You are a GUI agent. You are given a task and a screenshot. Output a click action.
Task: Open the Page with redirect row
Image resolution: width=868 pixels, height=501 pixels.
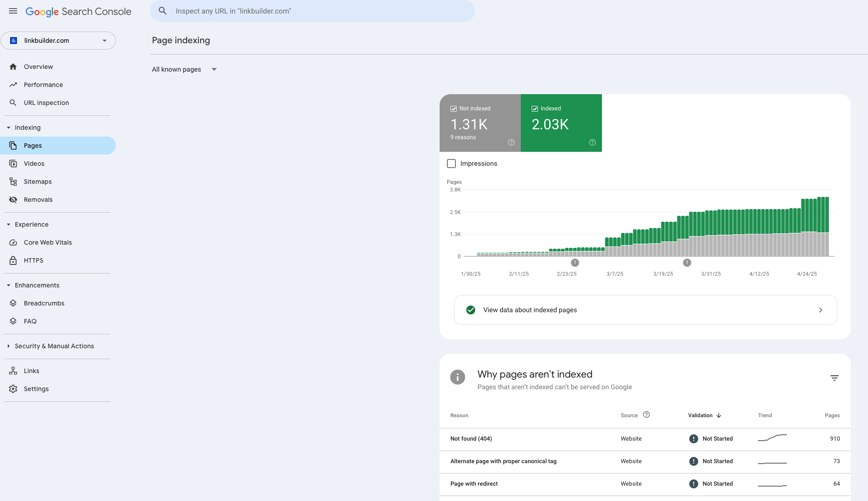coord(645,484)
